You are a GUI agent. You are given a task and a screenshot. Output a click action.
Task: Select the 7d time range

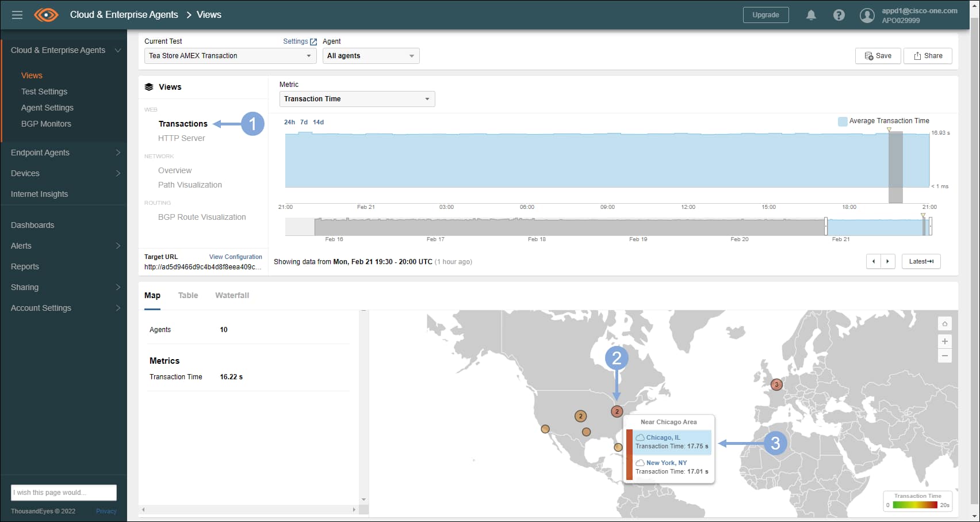point(304,122)
